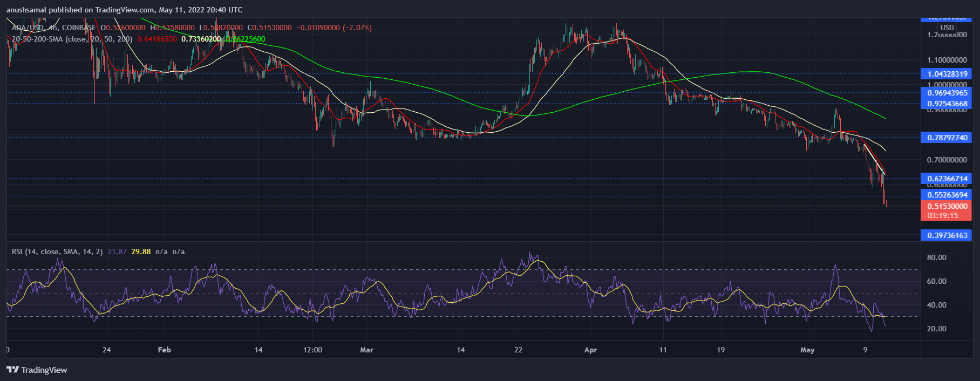This screenshot has height=381, width=980.
Task: Click the 0.55263694 price level label
Action: pyautogui.click(x=947, y=195)
